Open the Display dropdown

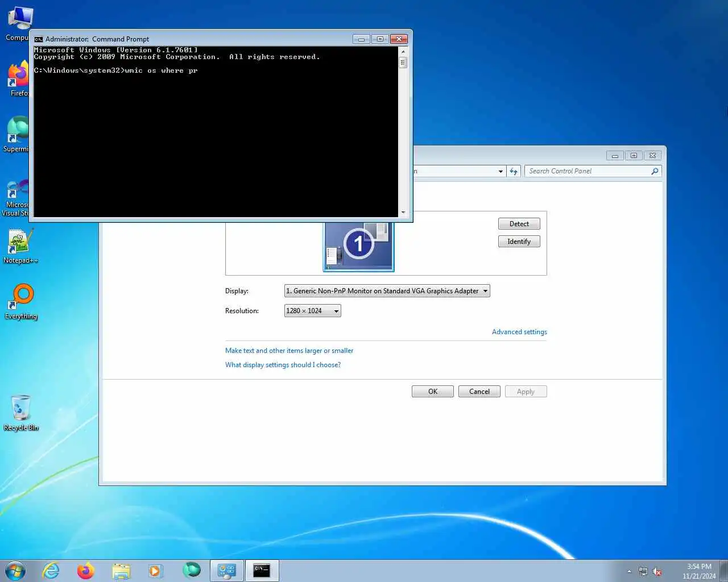point(387,291)
